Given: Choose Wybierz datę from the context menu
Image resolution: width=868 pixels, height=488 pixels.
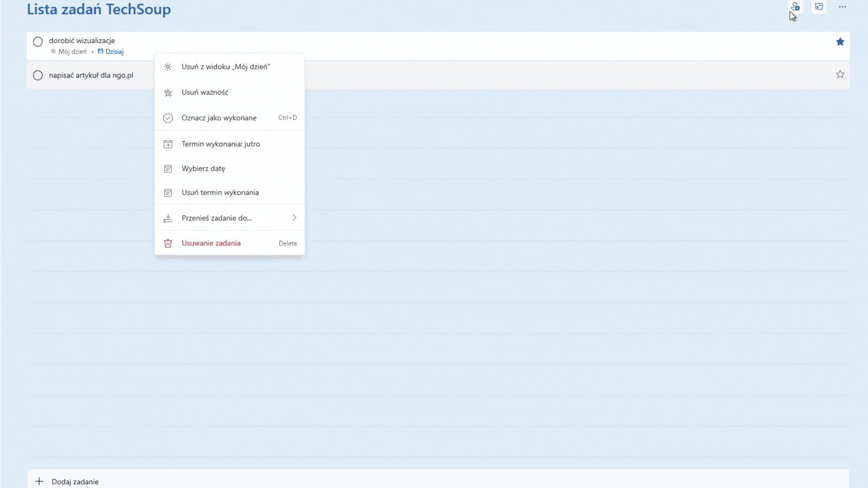Looking at the screenshot, I should click(x=203, y=169).
